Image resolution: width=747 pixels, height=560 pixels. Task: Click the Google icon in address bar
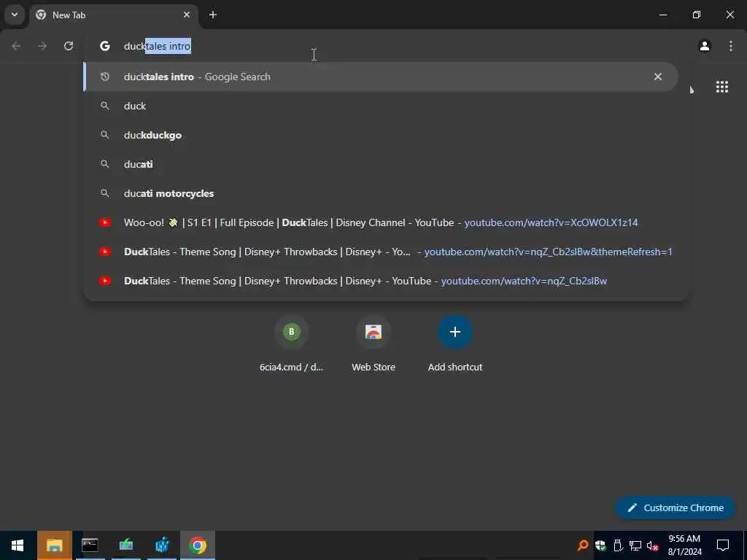(x=105, y=46)
